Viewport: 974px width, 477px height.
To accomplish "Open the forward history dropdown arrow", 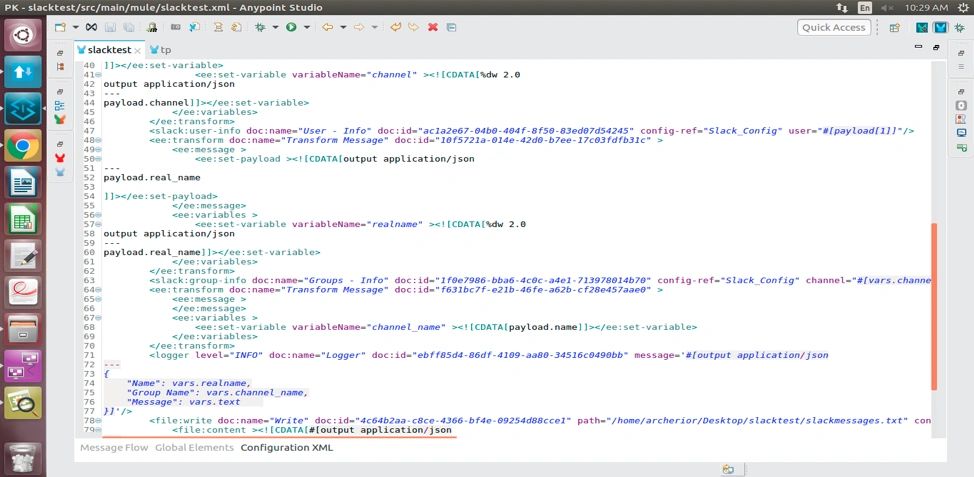I will tap(374, 27).
